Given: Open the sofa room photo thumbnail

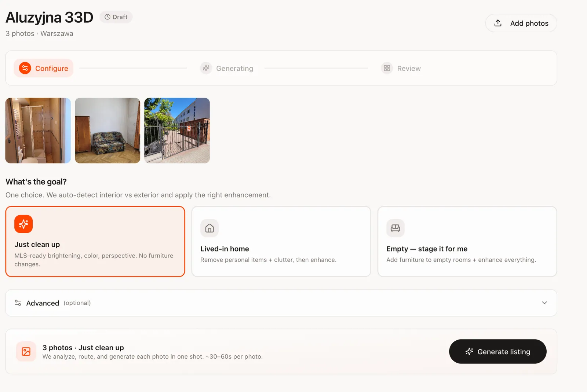Looking at the screenshot, I should [x=107, y=131].
